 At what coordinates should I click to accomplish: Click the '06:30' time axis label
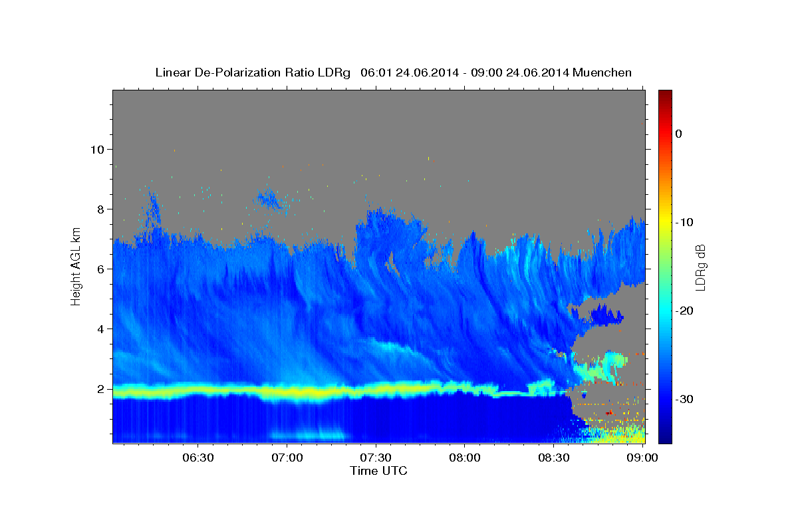click(x=198, y=458)
